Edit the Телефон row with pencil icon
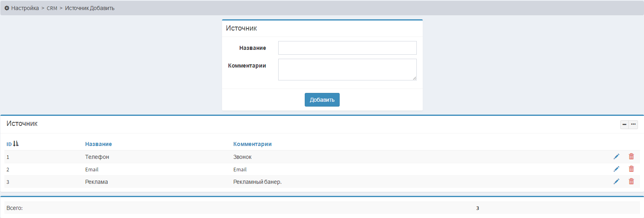Viewport: 644px width, 218px height. (616, 156)
